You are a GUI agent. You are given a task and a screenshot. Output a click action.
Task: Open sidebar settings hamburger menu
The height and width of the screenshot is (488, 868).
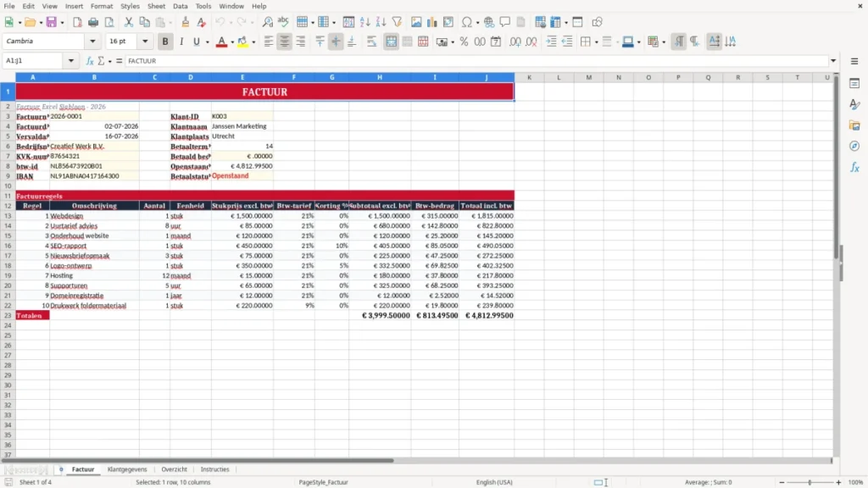(854, 61)
